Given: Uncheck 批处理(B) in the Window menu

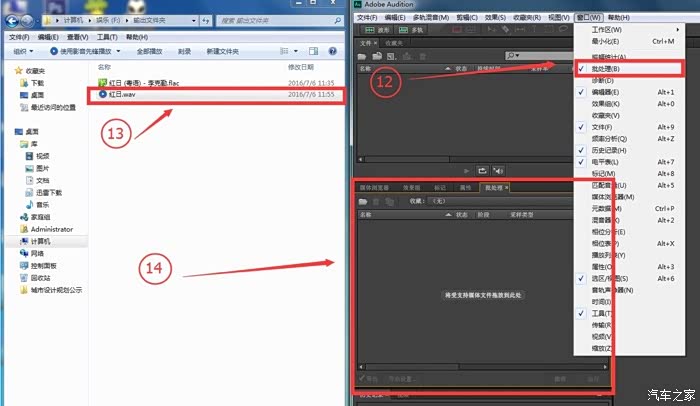Looking at the screenshot, I should coord(629,69).
